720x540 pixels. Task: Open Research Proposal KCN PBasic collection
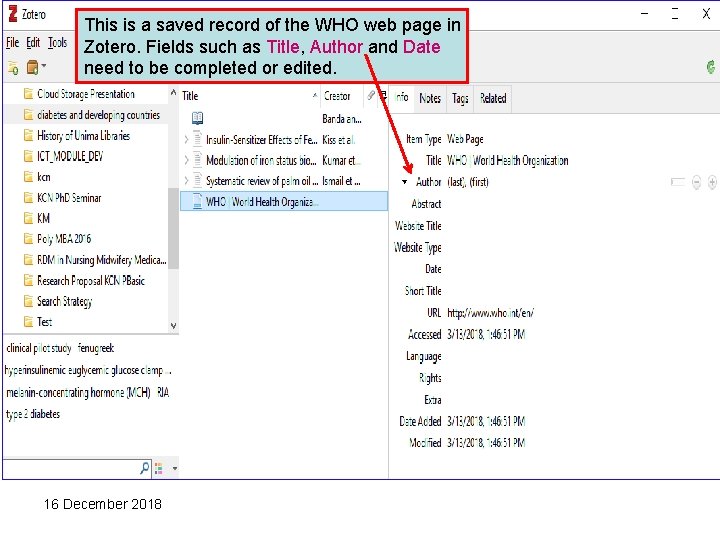91,281
